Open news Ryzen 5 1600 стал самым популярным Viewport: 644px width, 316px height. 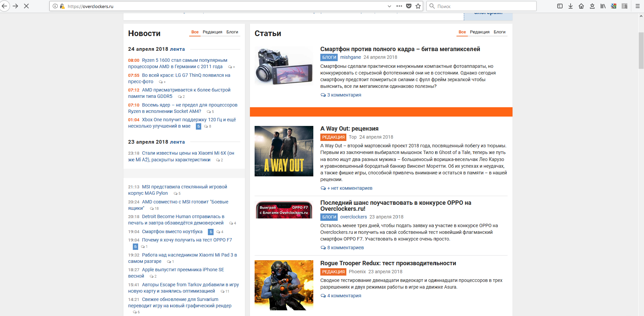(x=178, y=63)
